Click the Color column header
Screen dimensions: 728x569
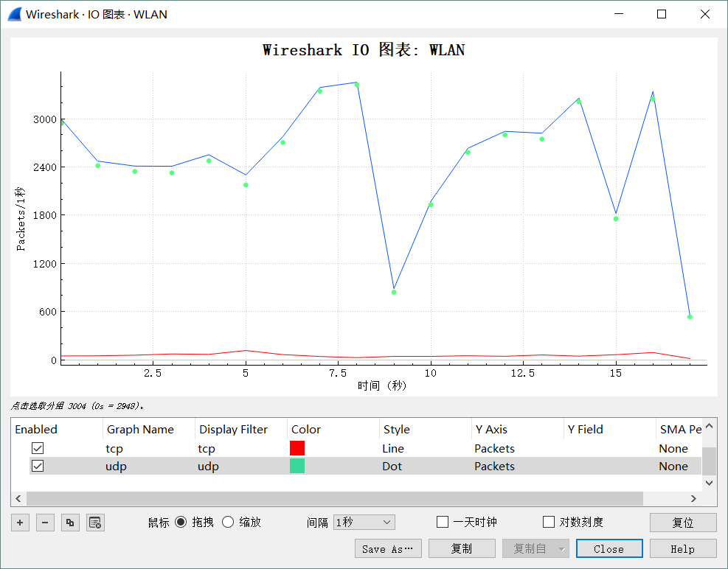(333, 429)
